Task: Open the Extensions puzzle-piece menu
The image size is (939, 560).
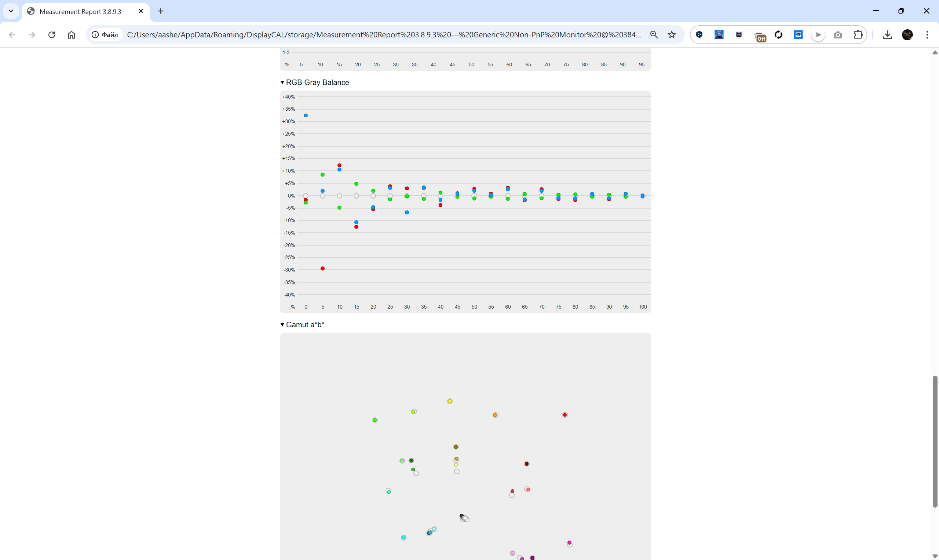Action: (858, 35)
